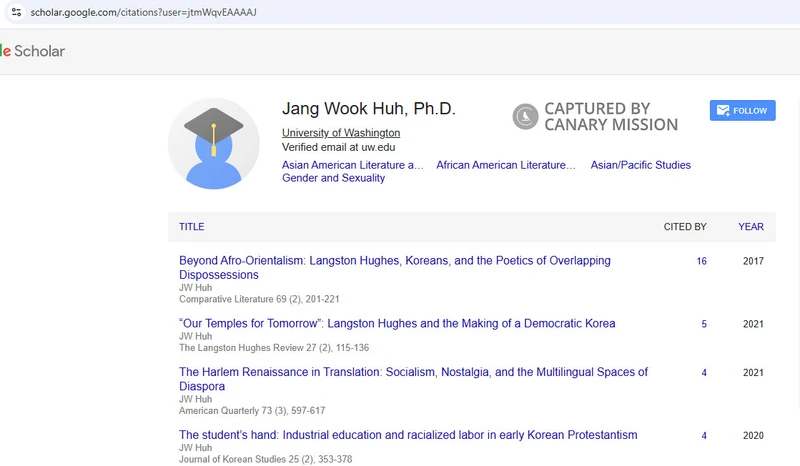View the 5 citations for Temples article
The image size is (800, 466).
(x=704, y=324)
